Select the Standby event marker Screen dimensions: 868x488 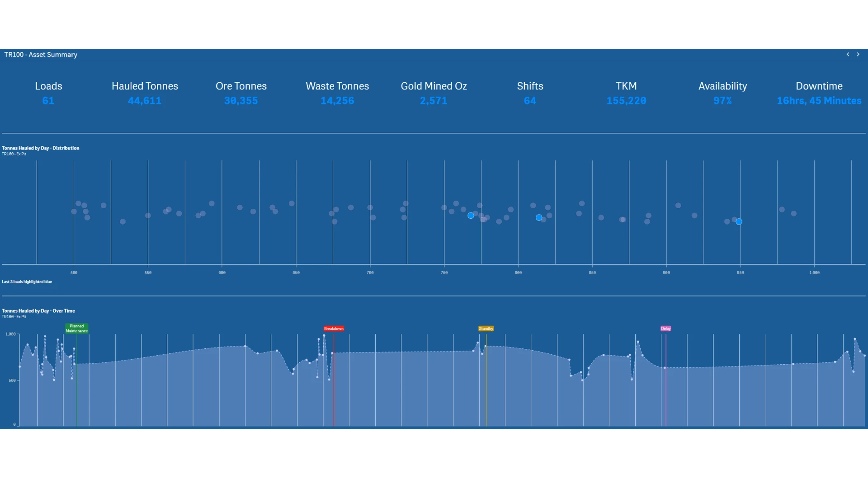(x=486, y=328)
